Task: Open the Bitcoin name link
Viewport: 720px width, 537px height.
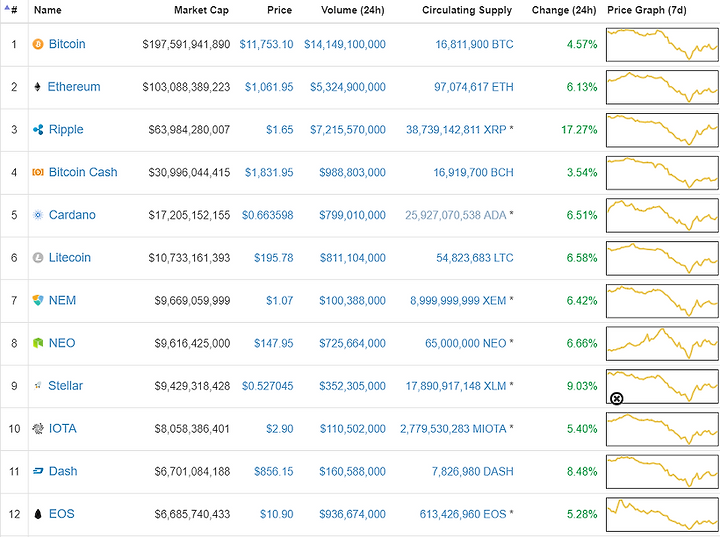Action: click(x=67, y=44)
